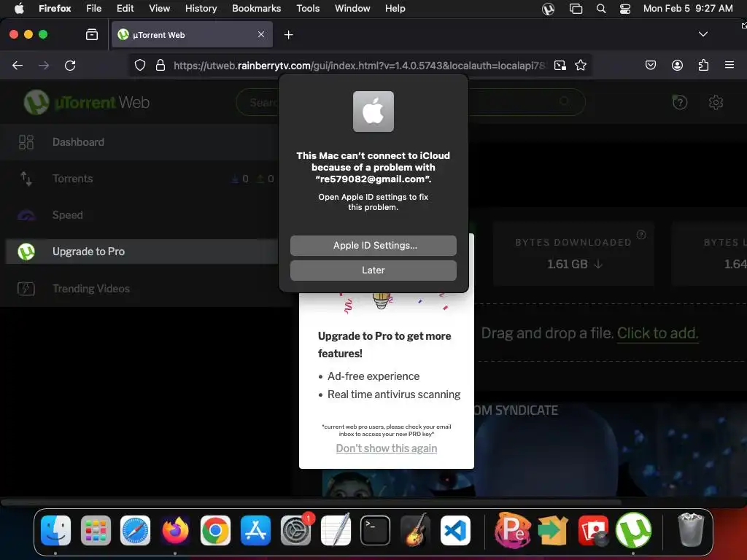Open Speed in sidebar

point(68,215)
